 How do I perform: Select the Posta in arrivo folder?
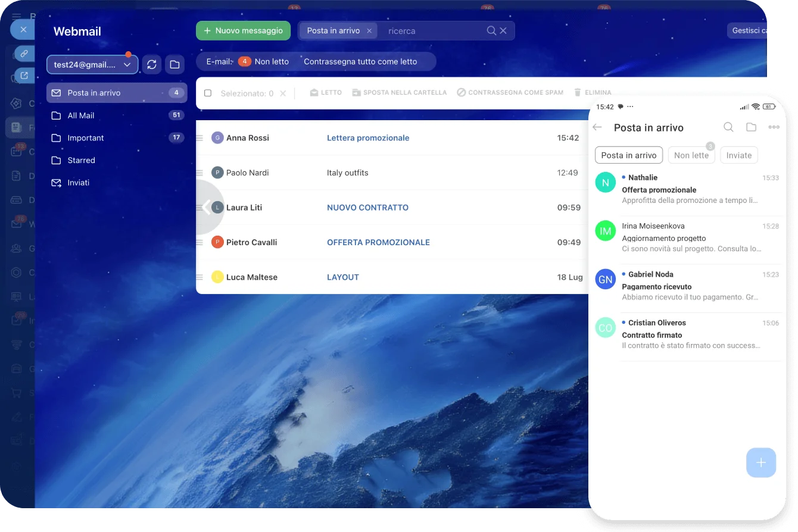point(117,93)
